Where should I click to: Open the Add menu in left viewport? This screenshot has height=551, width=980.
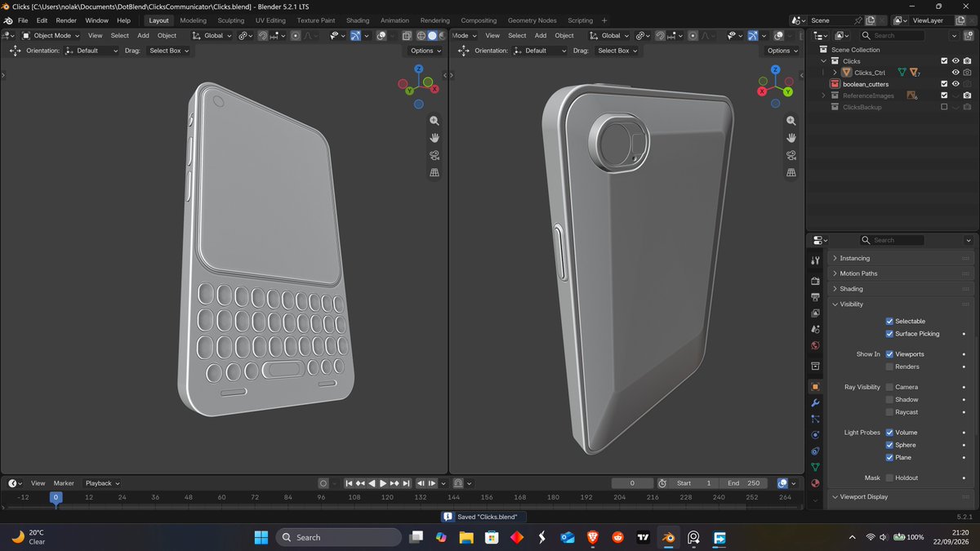[143, 36]
